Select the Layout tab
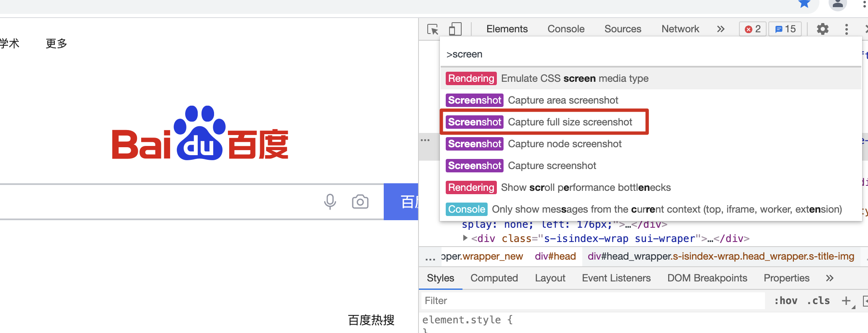This screenshot has height=333, width=868. pos(550,278)
